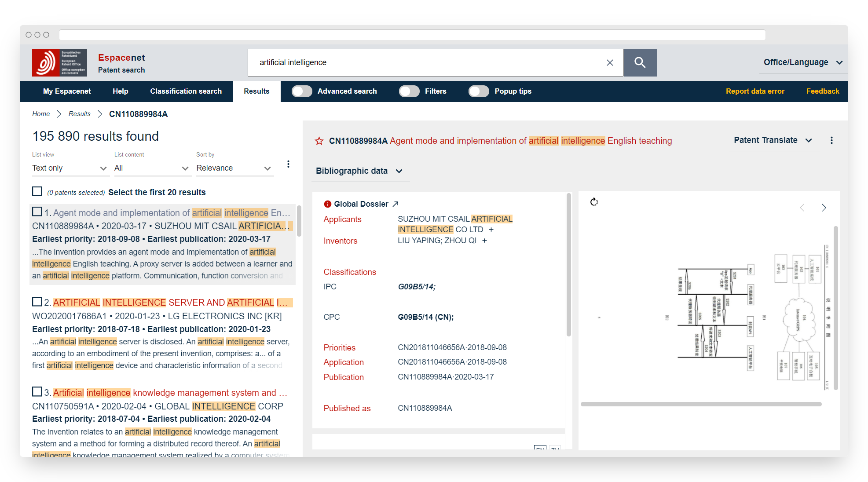This screenshot has height=482, width=868.
Task: Open the Patent Translate dropdown
Action: (x=773, y=140)
